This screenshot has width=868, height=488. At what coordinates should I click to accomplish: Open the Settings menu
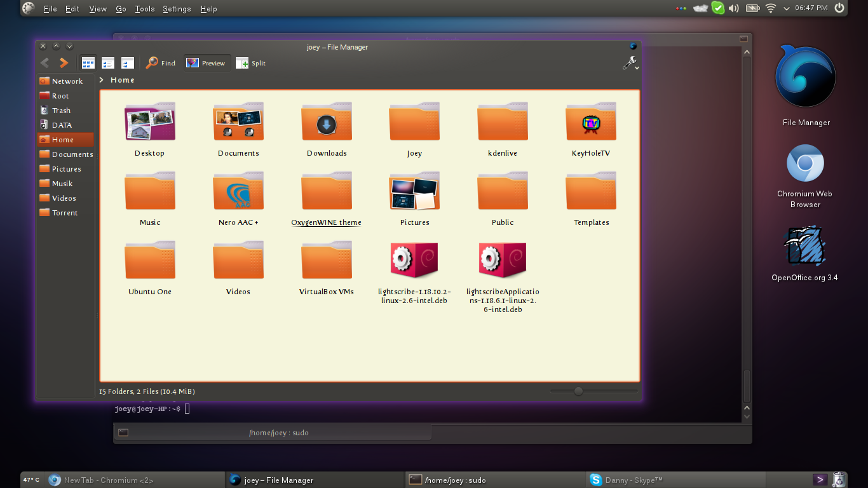tap(177, 9)
